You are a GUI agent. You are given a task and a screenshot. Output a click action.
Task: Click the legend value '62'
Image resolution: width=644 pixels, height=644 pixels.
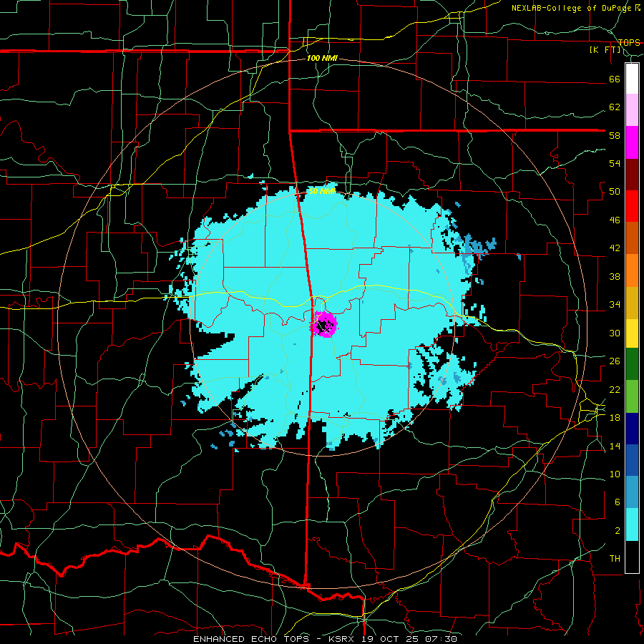tap(615, 107)
